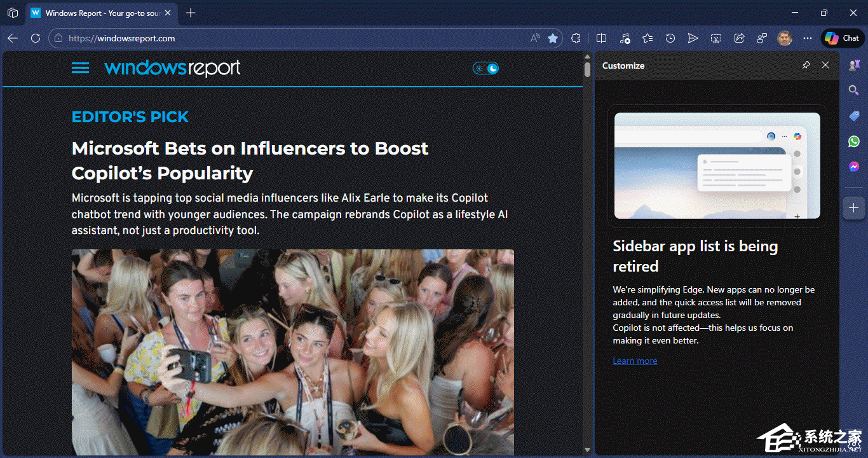Open a new tab with plus button

point(191,13)
